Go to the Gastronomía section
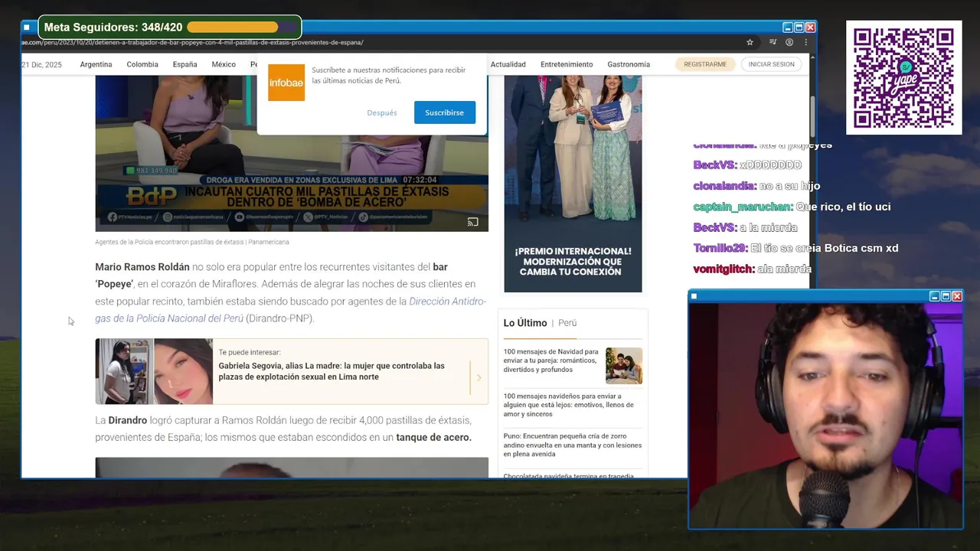 [x=629, y=64]
